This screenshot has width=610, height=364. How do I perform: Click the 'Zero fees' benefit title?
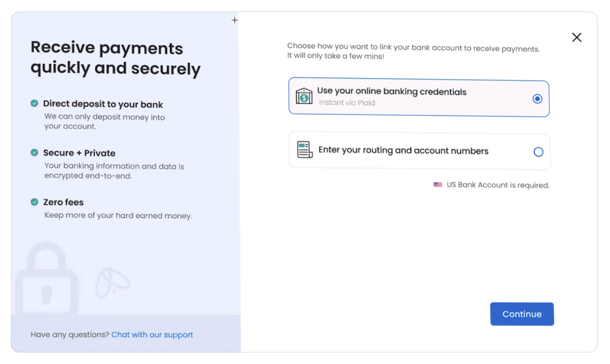coord(63,202)
